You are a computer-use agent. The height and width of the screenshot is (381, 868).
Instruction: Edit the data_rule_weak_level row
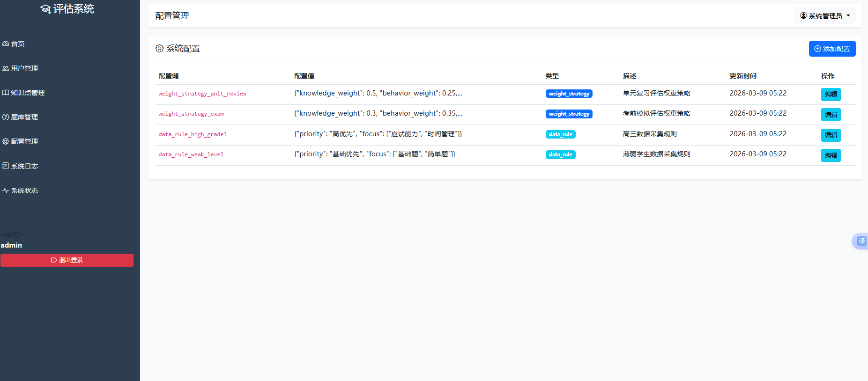831,155
